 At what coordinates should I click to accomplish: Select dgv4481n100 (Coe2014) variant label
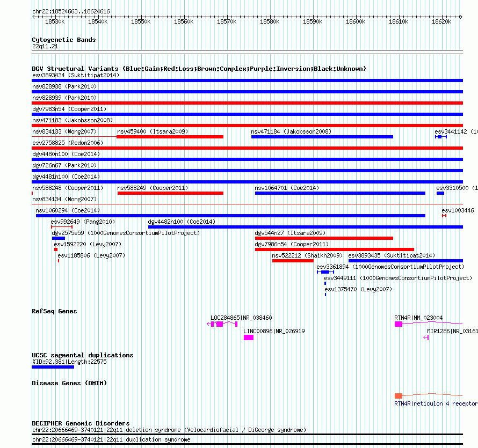point(66,177)
